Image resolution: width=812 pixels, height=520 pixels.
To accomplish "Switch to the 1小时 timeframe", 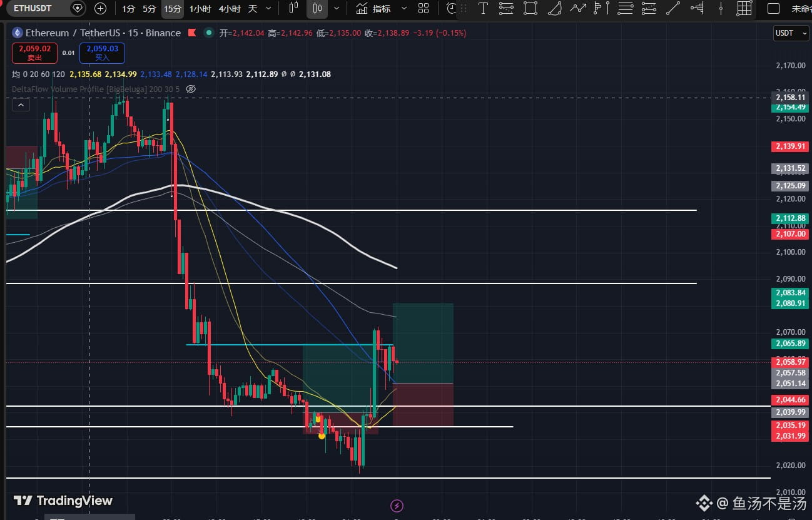I will click(x=200, y=9).
